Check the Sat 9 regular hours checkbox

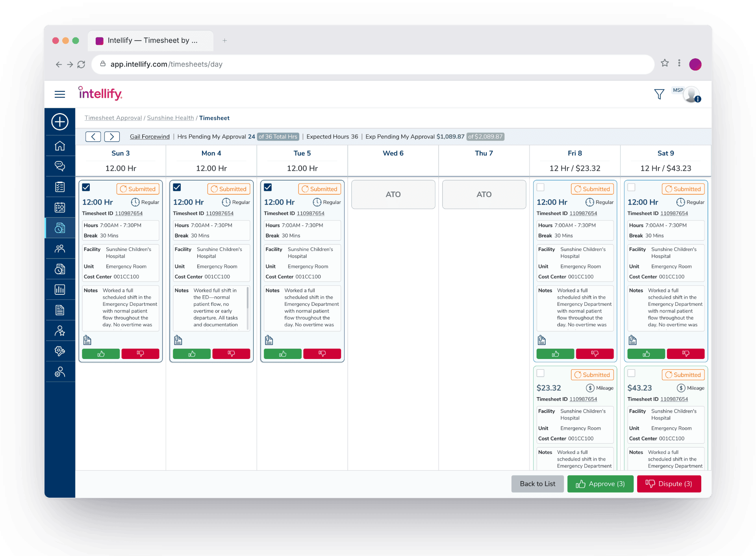point(632,188)
